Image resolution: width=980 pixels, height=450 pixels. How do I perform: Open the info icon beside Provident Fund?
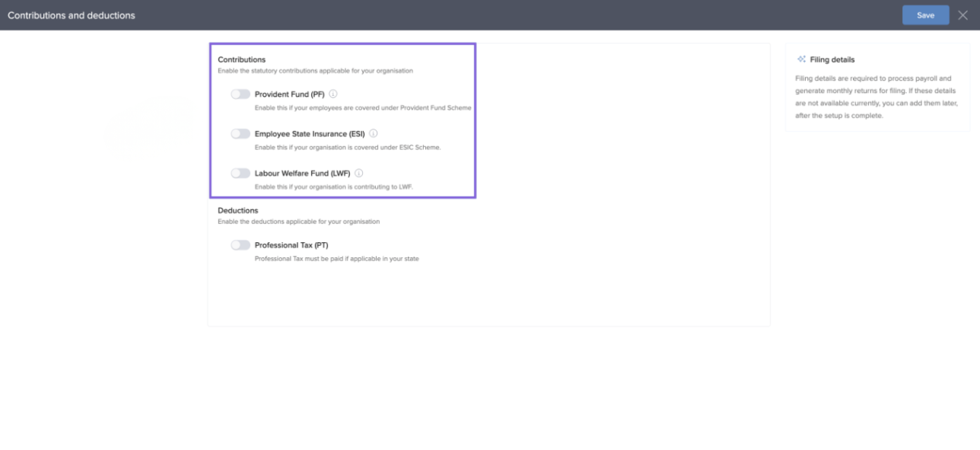[333, 94]
